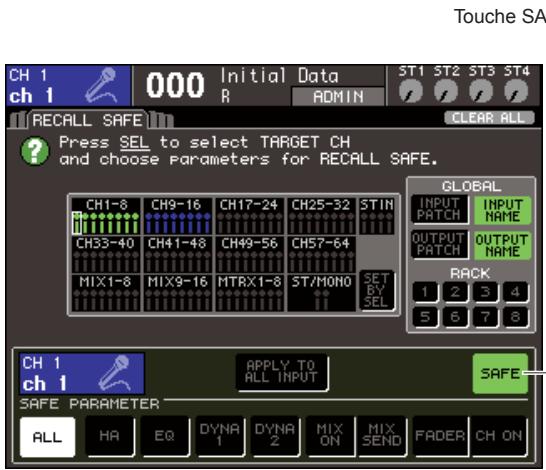Select the ST/MONO channel block

321,293
